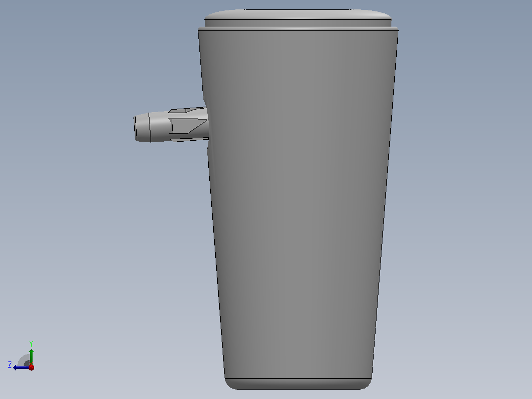Select the thin top lip of container
Screen dimensions: 532x399
[298, 29]
